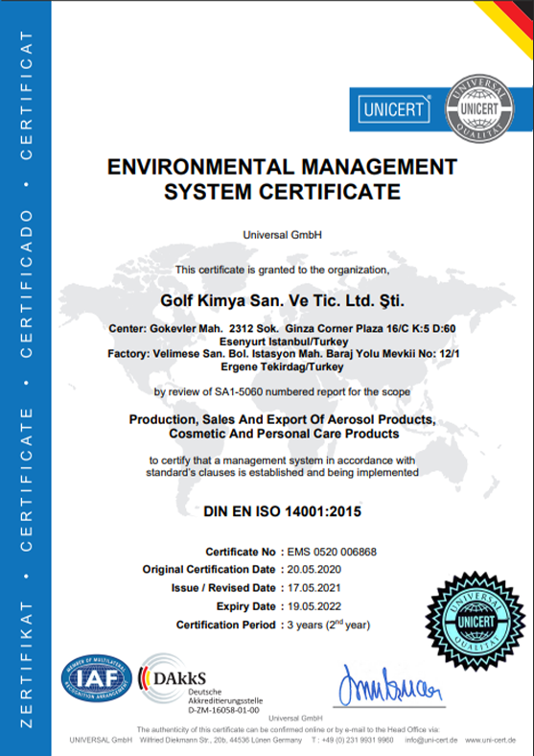Click the Universal GmbH text under the title
The image size is (534, 756).
pyautogui.click(x=282, y=235)
